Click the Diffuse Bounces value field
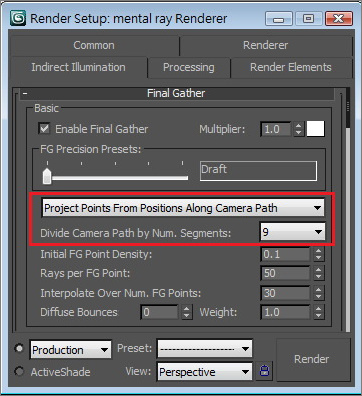Screen dimensions: 362x396 [x=159, y=312]
